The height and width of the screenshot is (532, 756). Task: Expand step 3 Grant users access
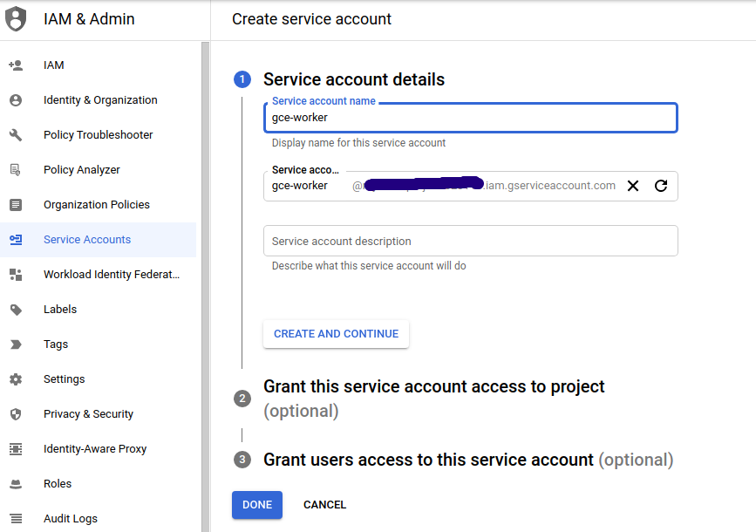468,460
